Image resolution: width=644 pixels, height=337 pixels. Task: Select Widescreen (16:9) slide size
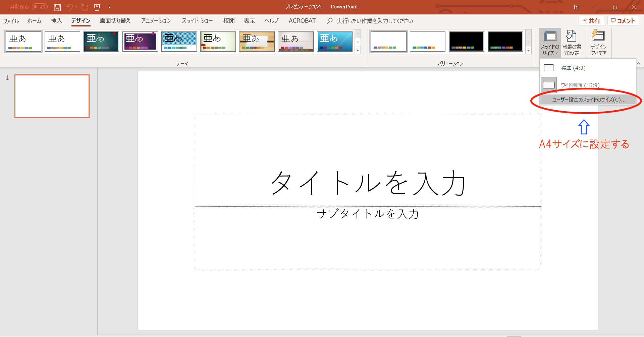point(580,85)
